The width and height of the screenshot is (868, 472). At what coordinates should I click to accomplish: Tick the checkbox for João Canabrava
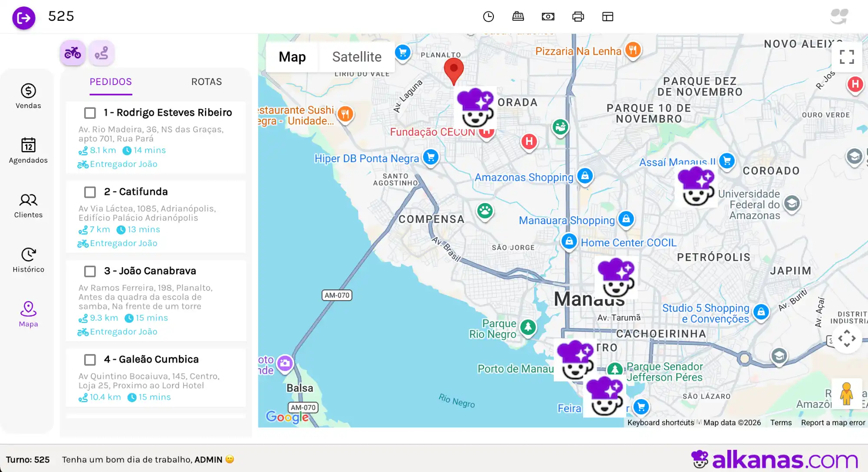(90, 271)
